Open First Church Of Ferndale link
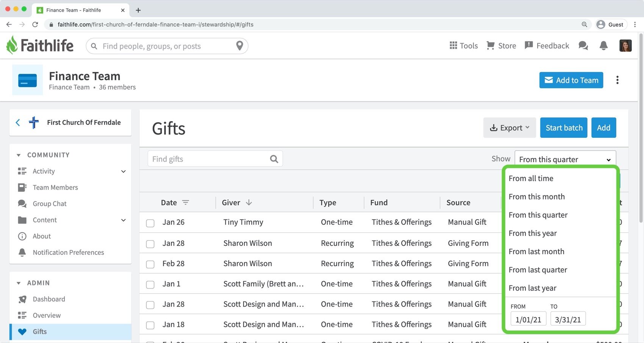 click(x=84, y=122)
